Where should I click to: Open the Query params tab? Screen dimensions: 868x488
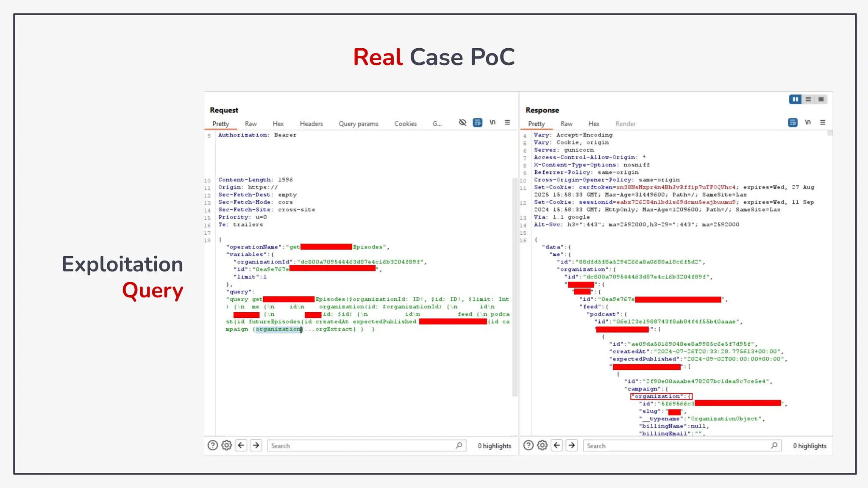tap(358, 124)
